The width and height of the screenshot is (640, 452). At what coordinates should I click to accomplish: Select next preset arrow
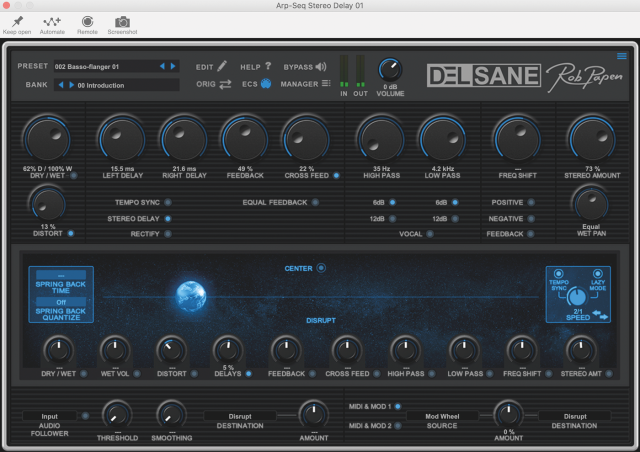[173, 66]
